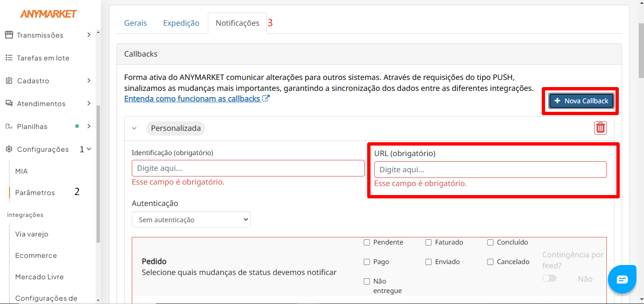Image resolution: width=644 pixels, height=304 pixels.
Task: Check the Pago status checkbox
Action: point(367,262)
